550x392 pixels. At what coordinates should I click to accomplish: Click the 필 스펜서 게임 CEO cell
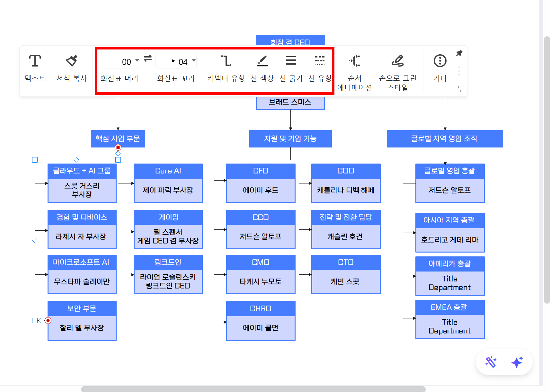point(168,236)
